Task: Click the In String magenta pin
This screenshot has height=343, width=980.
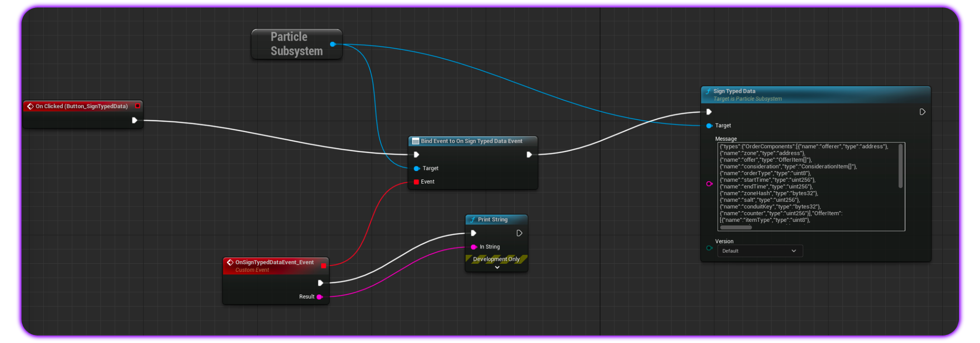Action: 474,247
